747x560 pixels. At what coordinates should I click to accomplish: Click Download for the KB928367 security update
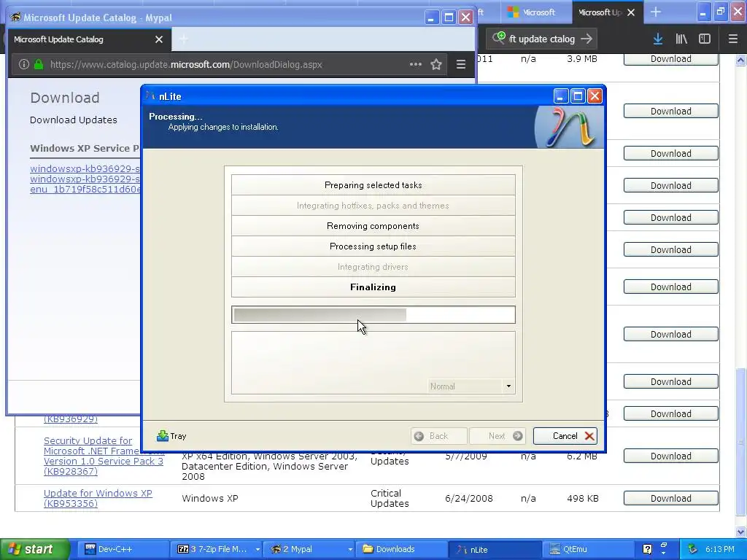pos(671,456)
